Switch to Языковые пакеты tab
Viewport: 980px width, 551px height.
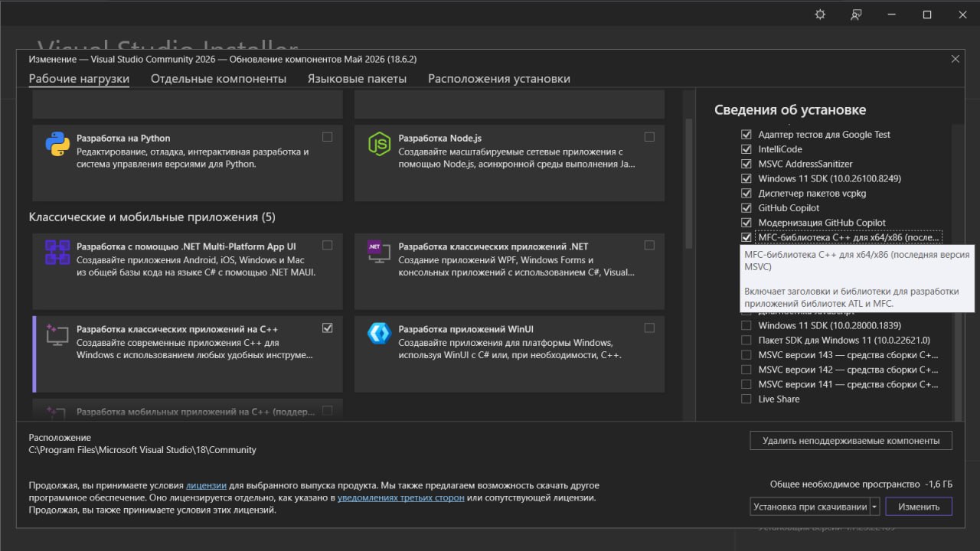point(357,79)
